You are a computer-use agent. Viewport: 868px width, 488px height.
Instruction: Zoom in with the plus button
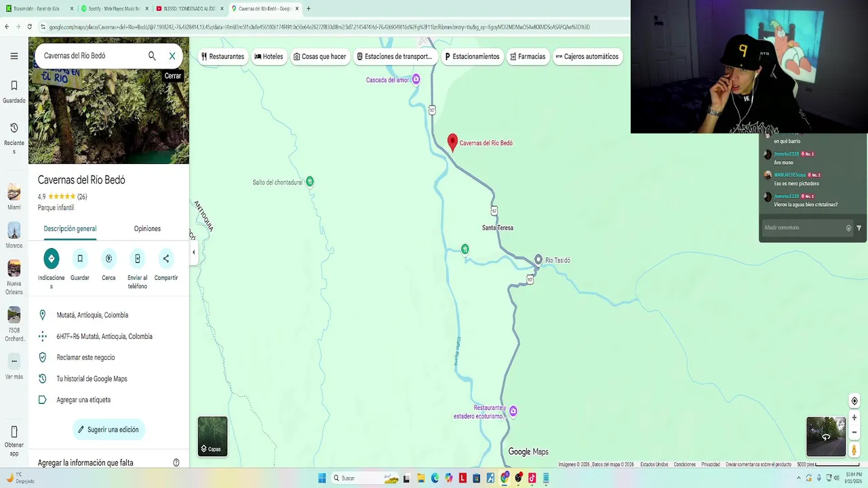854,418
